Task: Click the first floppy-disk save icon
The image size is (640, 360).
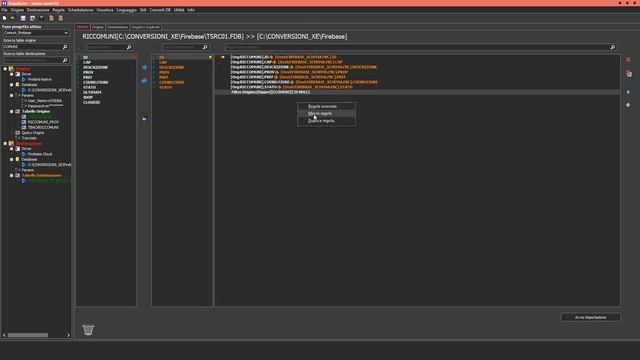Action: [23, 18]
